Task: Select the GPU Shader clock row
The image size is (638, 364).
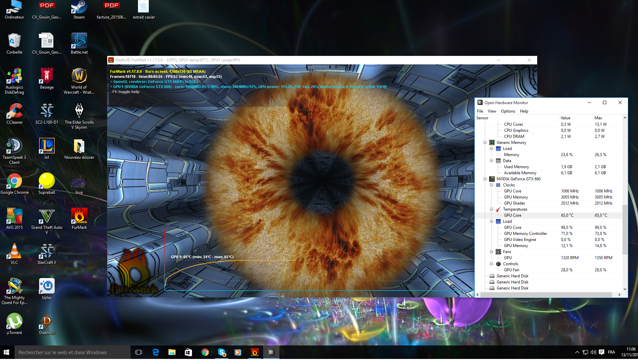Action: click(549, 203)
